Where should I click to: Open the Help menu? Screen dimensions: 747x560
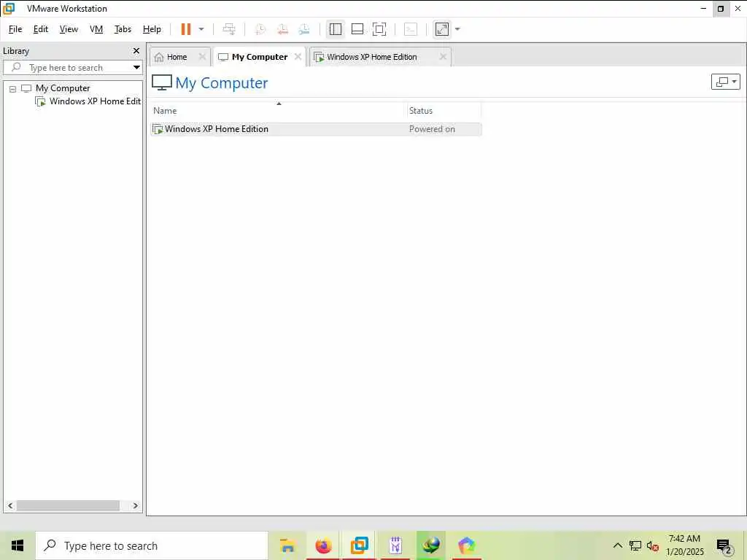[x=152, y=29]
